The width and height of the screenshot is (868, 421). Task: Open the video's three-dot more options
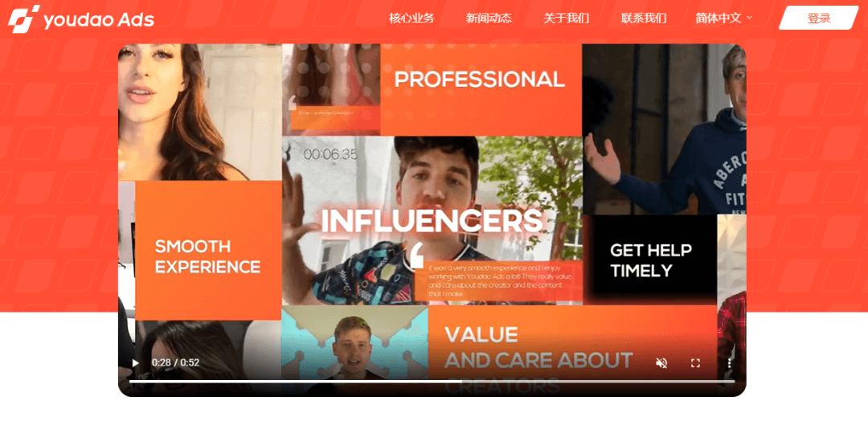coord(730,363)
